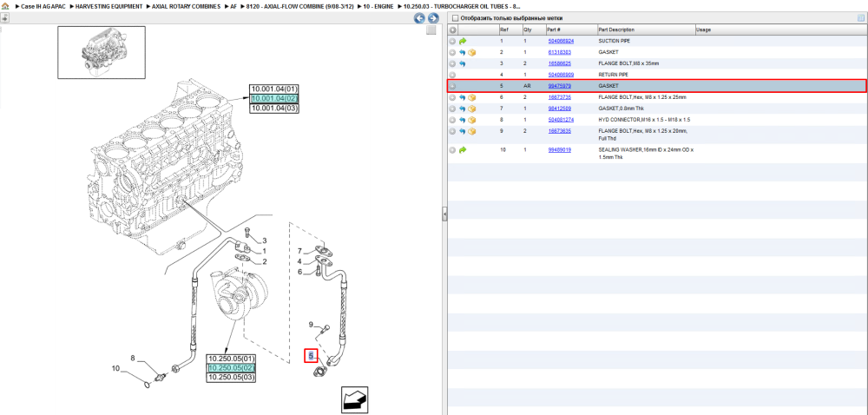Select diagram reference 10.001.04(03)

click(274, 108)
